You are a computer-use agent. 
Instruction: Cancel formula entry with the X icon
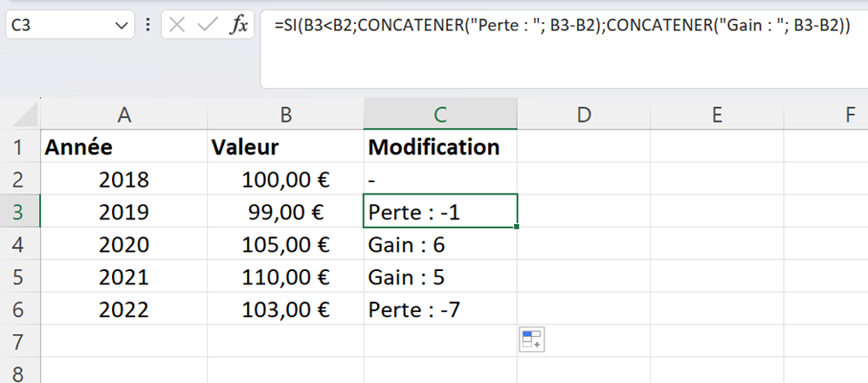click(177, 26)
